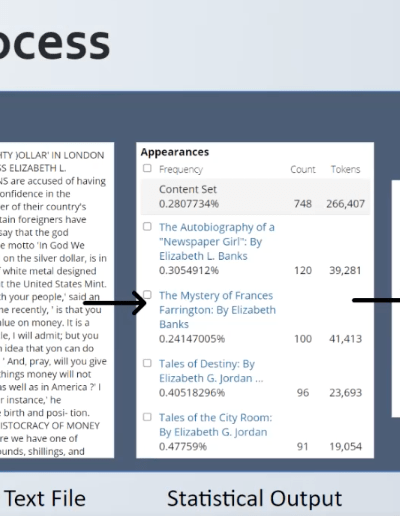
Task: Click the Statistical Output caption
Action: click(x=254, y=499)
